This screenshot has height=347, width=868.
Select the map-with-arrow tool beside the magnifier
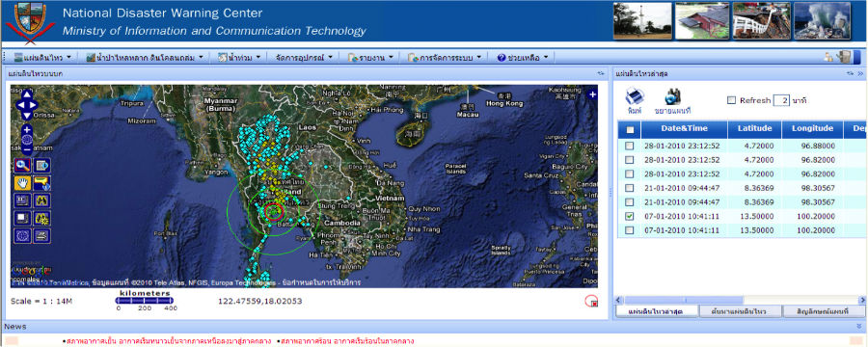pos(42,165)
